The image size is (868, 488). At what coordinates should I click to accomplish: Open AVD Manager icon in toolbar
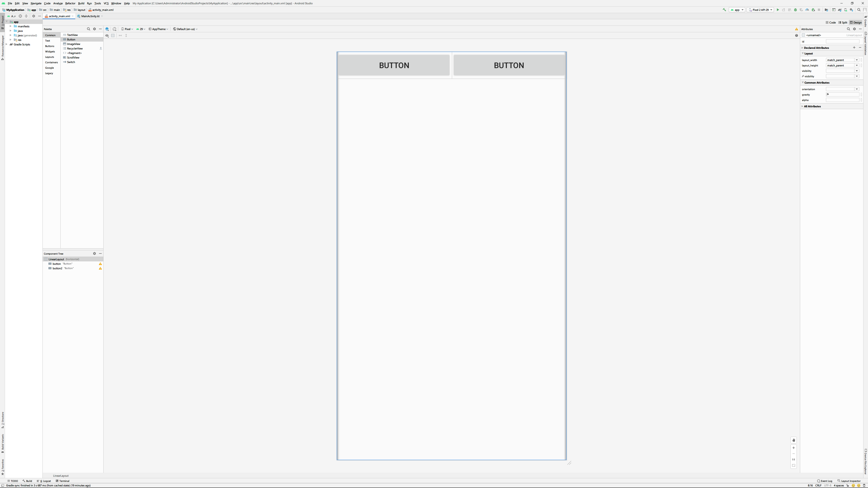[x=846, y=10]
